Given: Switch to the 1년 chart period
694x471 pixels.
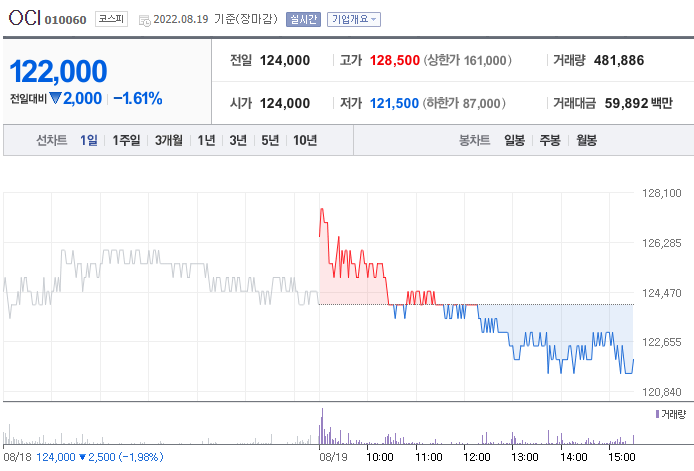Looking at the screenshot, I should pos(206,140).
